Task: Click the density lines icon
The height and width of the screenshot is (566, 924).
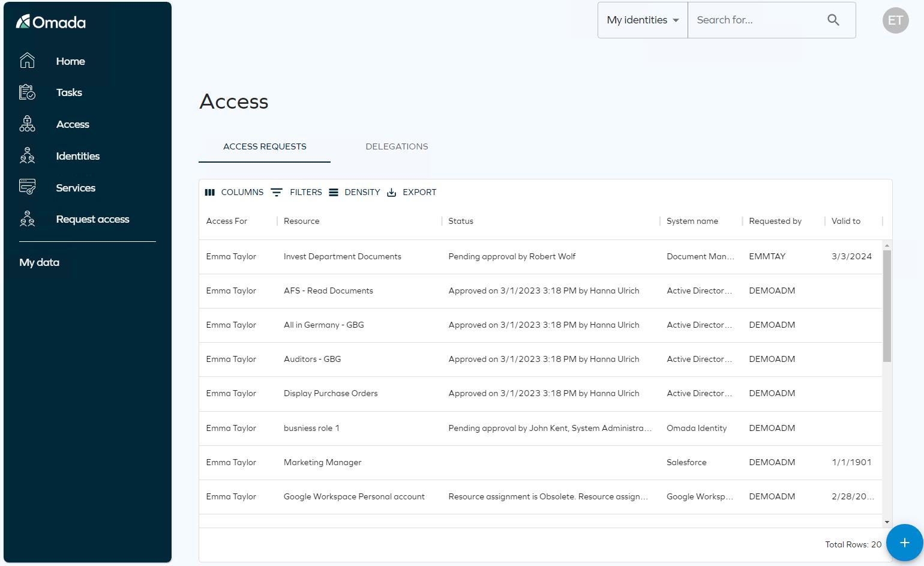Action: [x=334, y=192]
